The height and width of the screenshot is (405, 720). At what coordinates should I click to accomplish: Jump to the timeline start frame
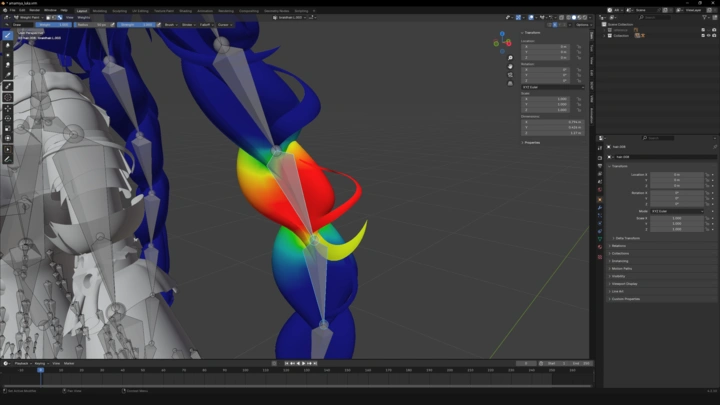point(287,363)
